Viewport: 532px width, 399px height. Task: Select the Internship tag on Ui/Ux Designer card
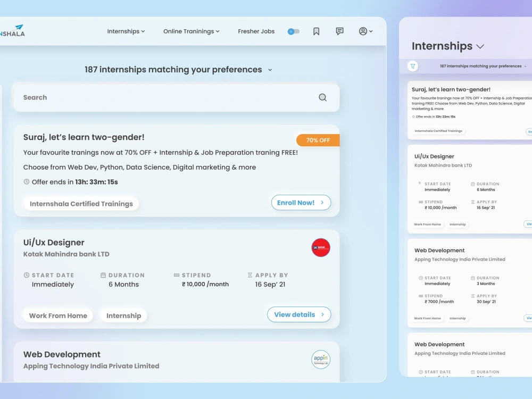tap(123, 316)
